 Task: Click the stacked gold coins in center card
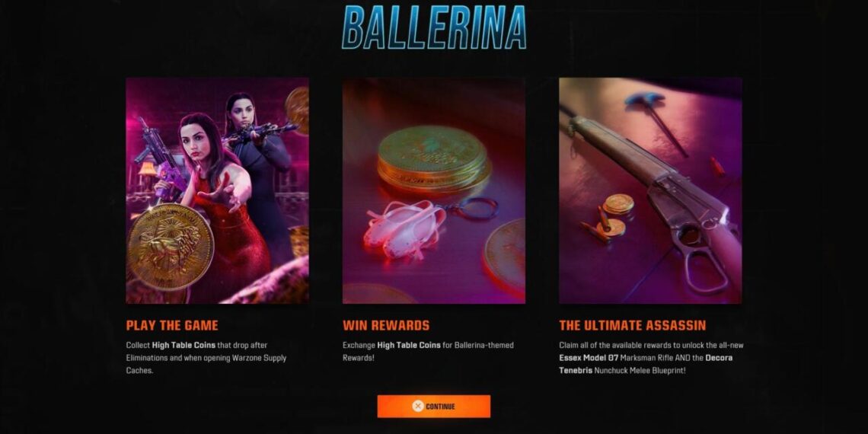(x=433, y=158)
